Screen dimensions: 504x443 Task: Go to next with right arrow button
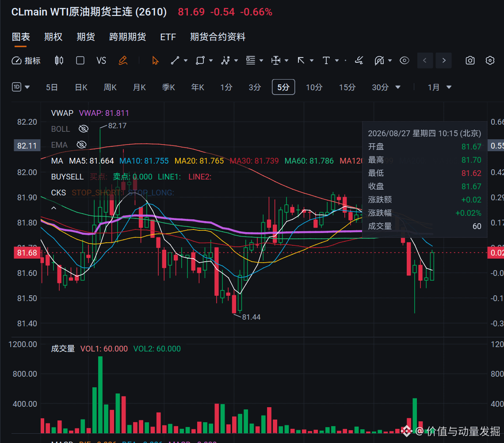coord(443,61)
